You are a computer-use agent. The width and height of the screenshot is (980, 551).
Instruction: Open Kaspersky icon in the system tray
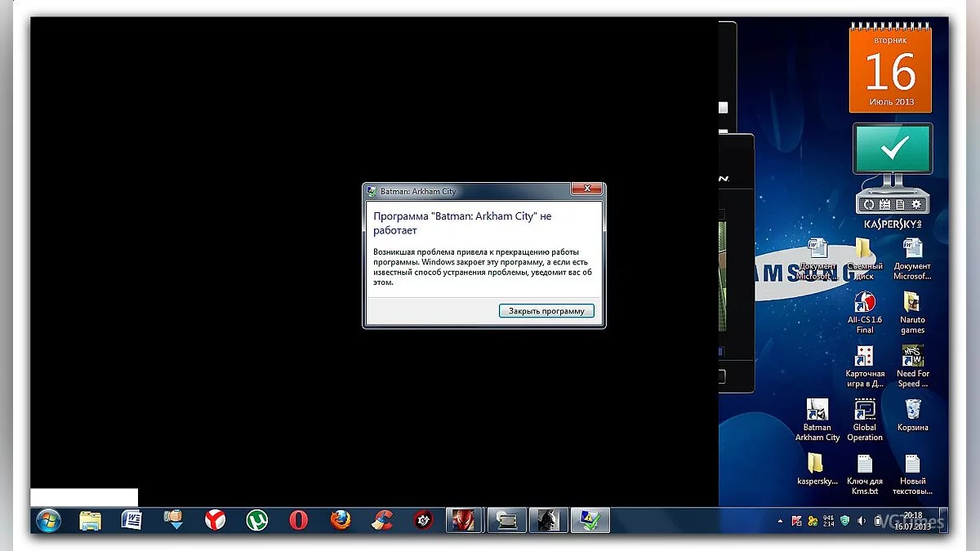point(795,521)
